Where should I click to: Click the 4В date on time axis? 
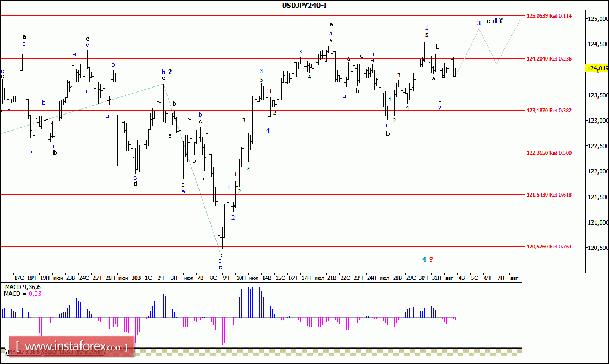[461, 278]
